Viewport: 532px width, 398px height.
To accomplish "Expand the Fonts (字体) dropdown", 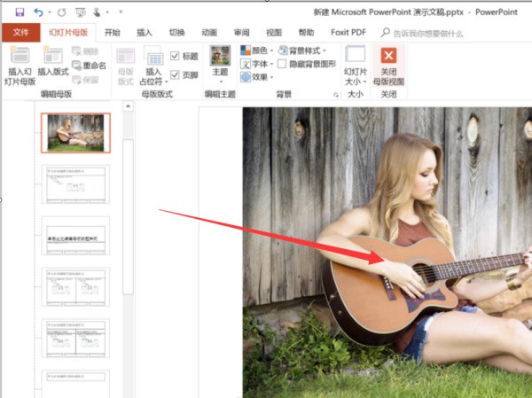I will pyautogui.click(x=256, y=64).
